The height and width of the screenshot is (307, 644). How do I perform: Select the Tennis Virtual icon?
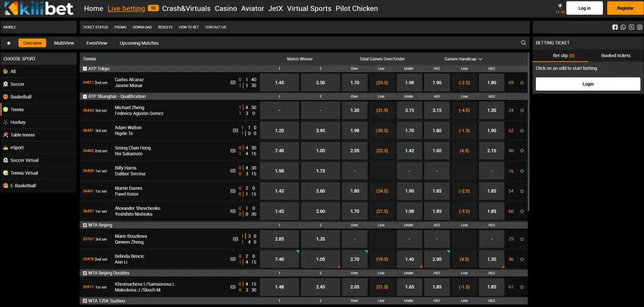(x=6, y=173)
